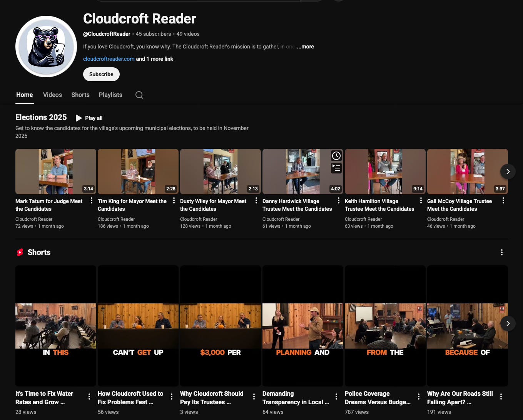Click the Shorts section heading
Screen dimensions: 523x420
click(x=39, y=252)
